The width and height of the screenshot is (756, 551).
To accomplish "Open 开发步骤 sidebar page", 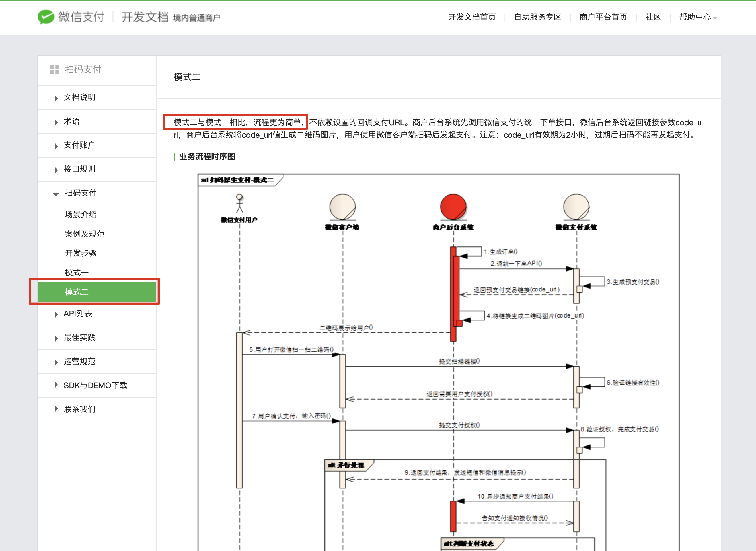I will tap(81, 253).
